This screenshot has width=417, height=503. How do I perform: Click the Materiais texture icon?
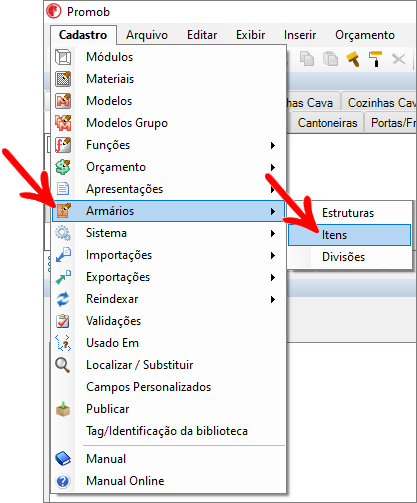63,79
